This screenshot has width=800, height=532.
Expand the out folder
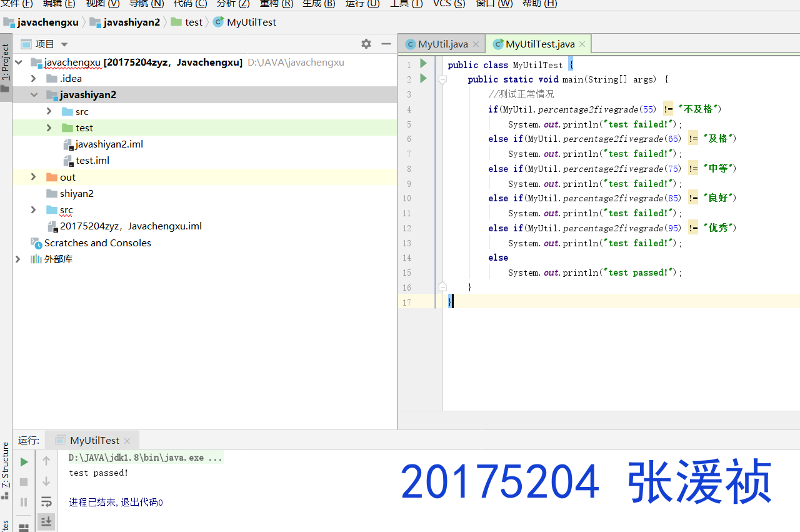34,178
